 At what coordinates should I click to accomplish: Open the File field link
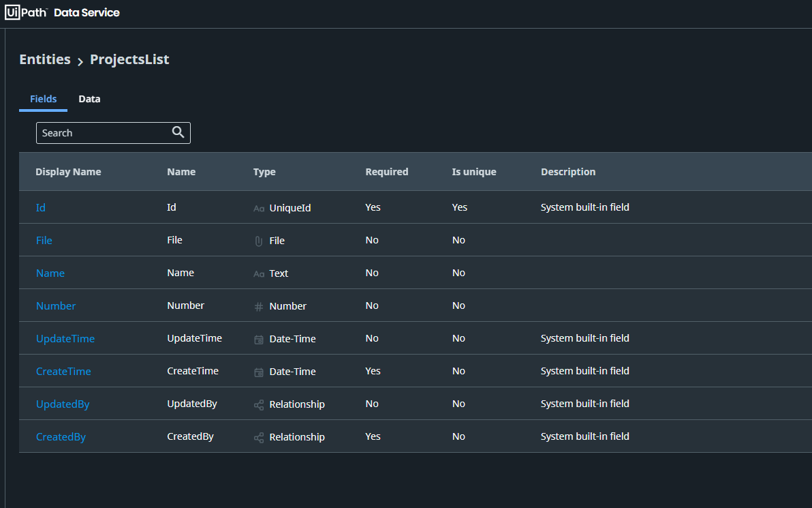44,240
